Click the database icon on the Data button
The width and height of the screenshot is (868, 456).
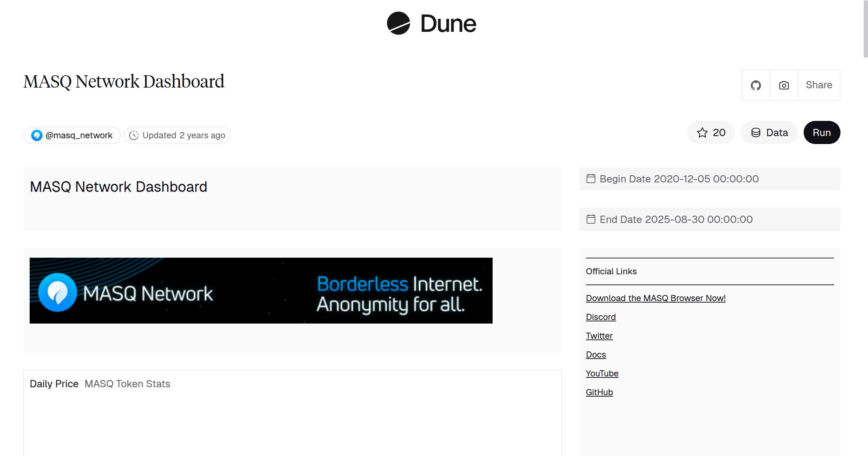pyautogui.click(x=756, y=132)
